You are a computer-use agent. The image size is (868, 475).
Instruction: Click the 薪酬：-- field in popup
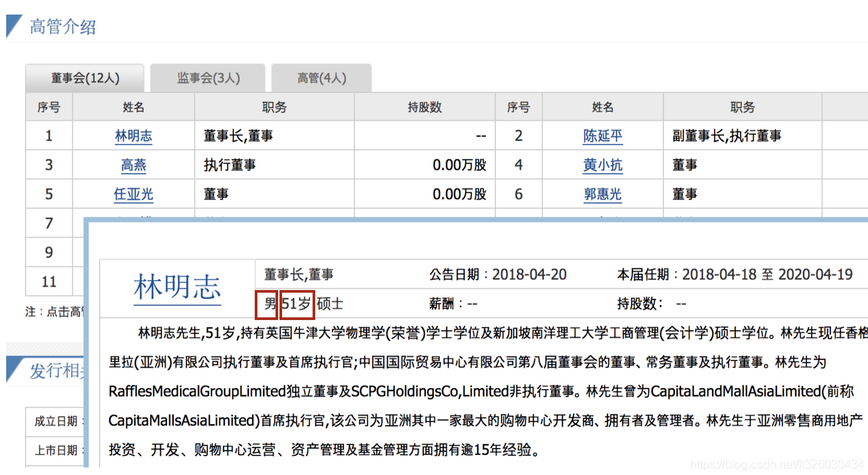(453, 304)
